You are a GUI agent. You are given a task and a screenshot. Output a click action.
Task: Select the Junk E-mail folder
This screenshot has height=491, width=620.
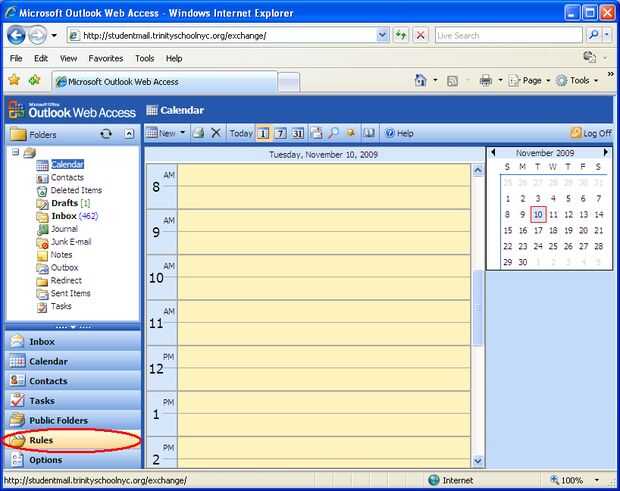[71, 242]
